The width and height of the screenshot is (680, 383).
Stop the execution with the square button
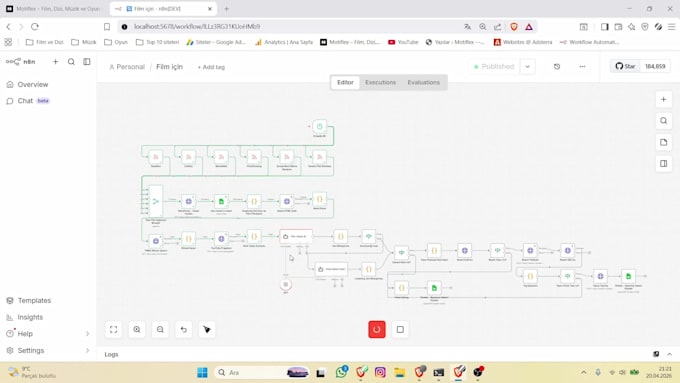(400, 329)
